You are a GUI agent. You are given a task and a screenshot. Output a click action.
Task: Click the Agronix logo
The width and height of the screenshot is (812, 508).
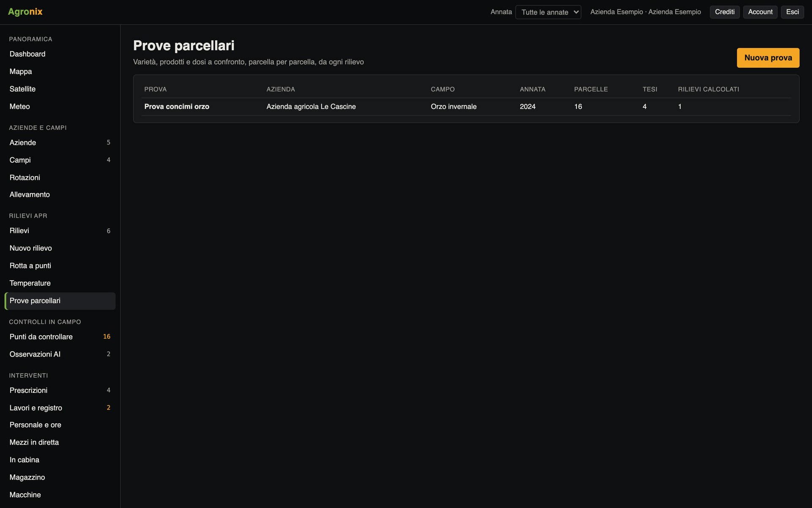pyautogui.click(x=25, y=12)
